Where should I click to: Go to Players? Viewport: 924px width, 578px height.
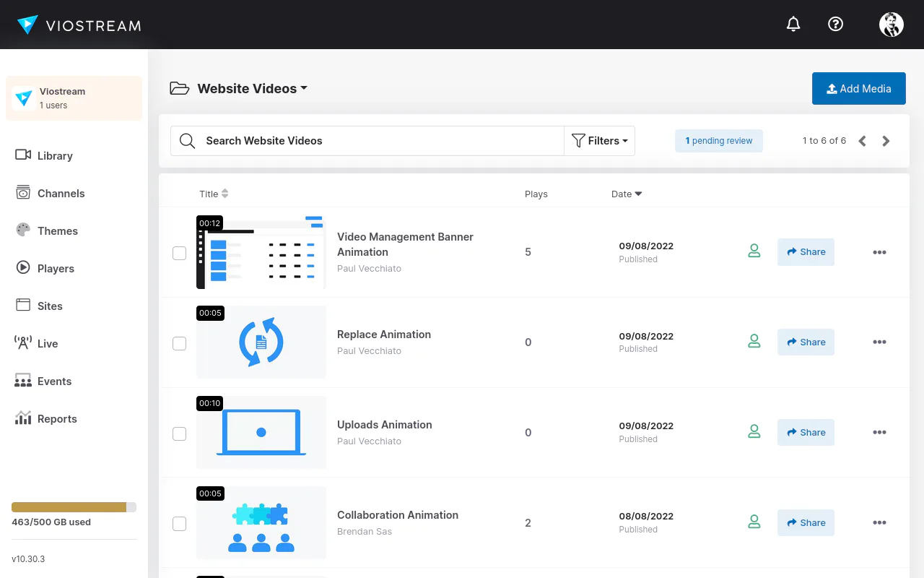pos(45,268)
